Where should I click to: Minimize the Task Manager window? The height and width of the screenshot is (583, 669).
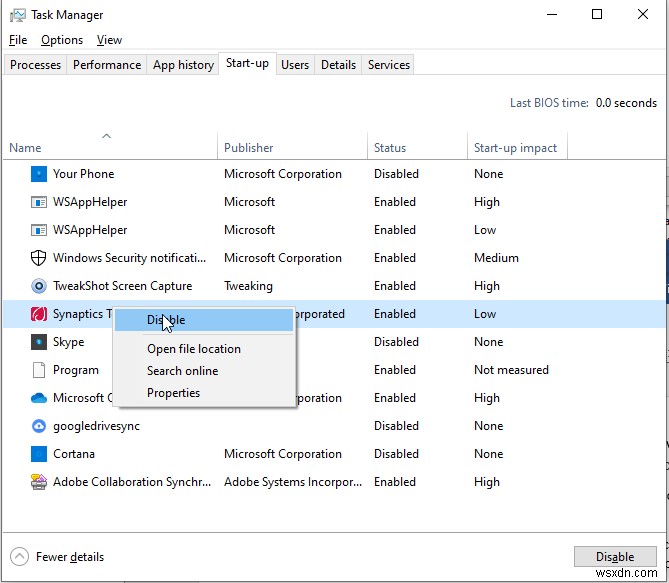coord(552,15)
